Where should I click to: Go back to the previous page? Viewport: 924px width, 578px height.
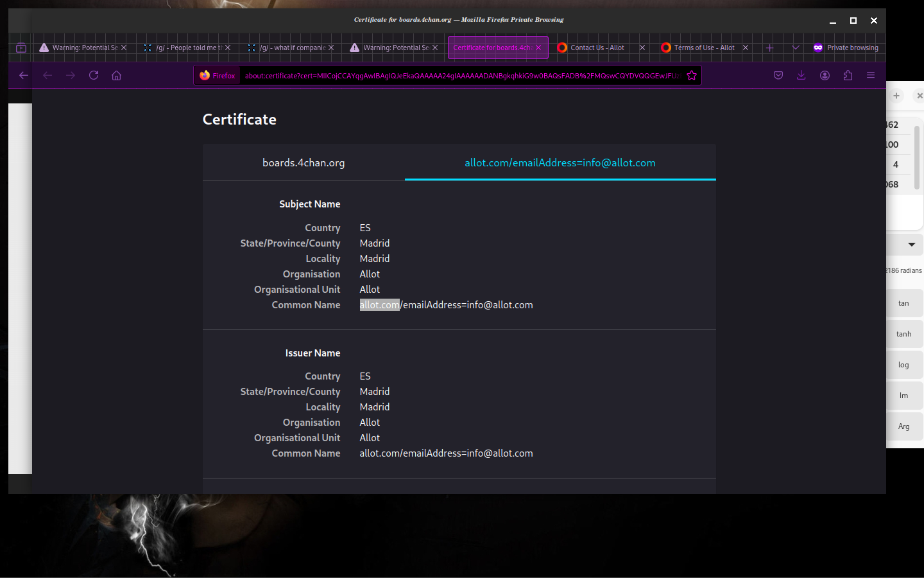pyautogui.click(x=24, y=75)
